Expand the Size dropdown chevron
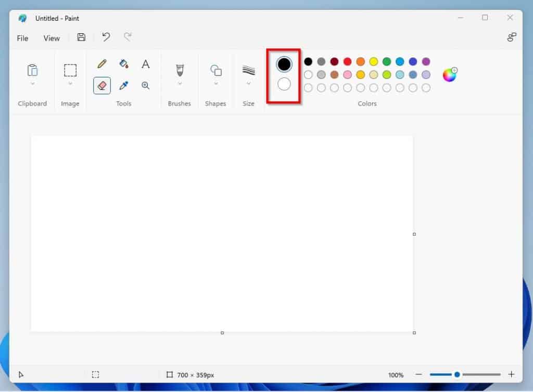Viewport: 533px width, 392px height. click(248, 84)
